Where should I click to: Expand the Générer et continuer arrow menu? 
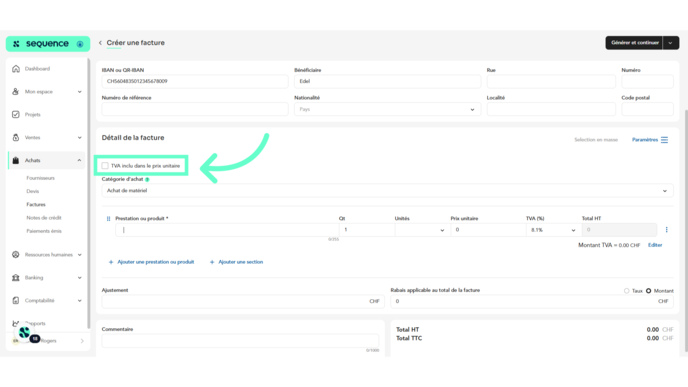tap(670, 43)
